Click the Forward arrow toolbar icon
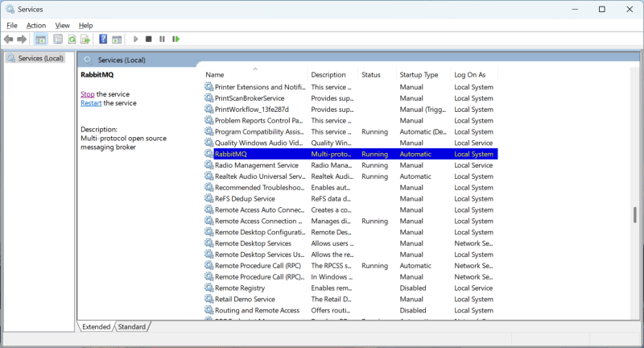 22,39
